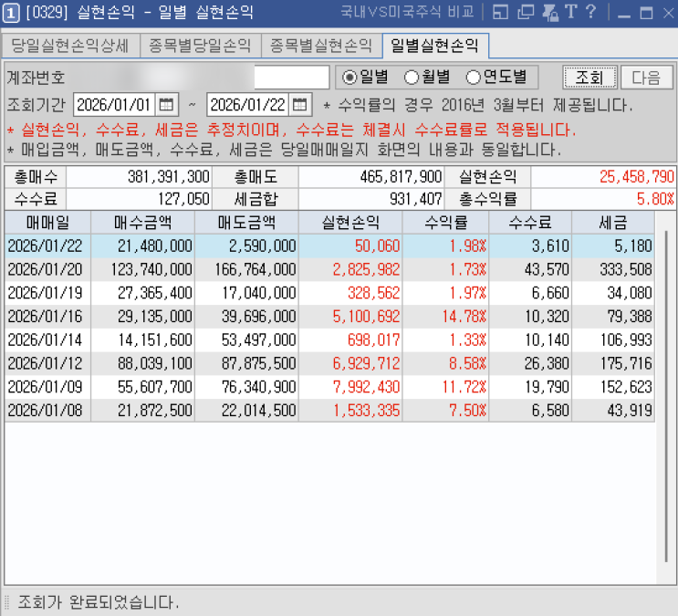The height and width of the screenshot is (616, 678).
Task: Click the 조회 search button
Action: click(590, 78)
